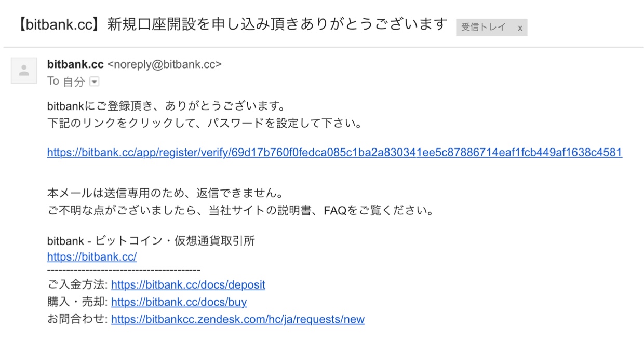Click the bold sender name bitbank.cc
This screenshot has width=644, height=353.
click(75, 64)
